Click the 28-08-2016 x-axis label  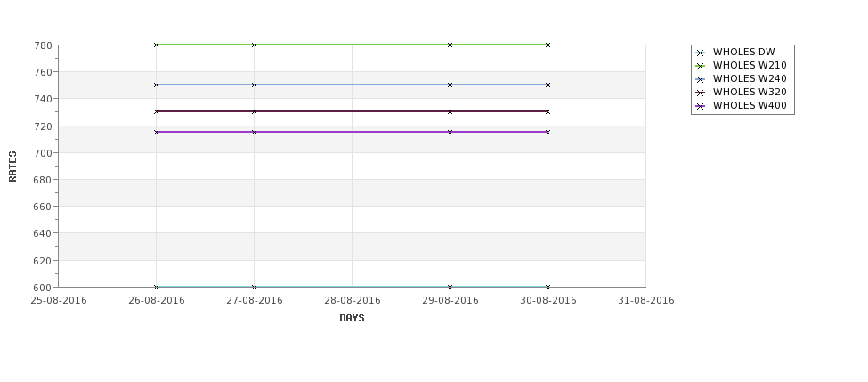click(x=352, y=301)
